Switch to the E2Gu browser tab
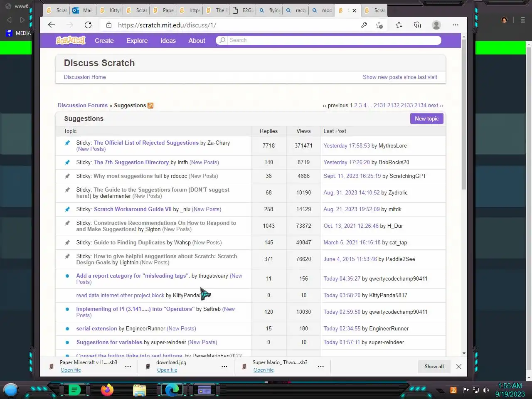The height and width of the screenshot is (399, 532). point(243,10)
